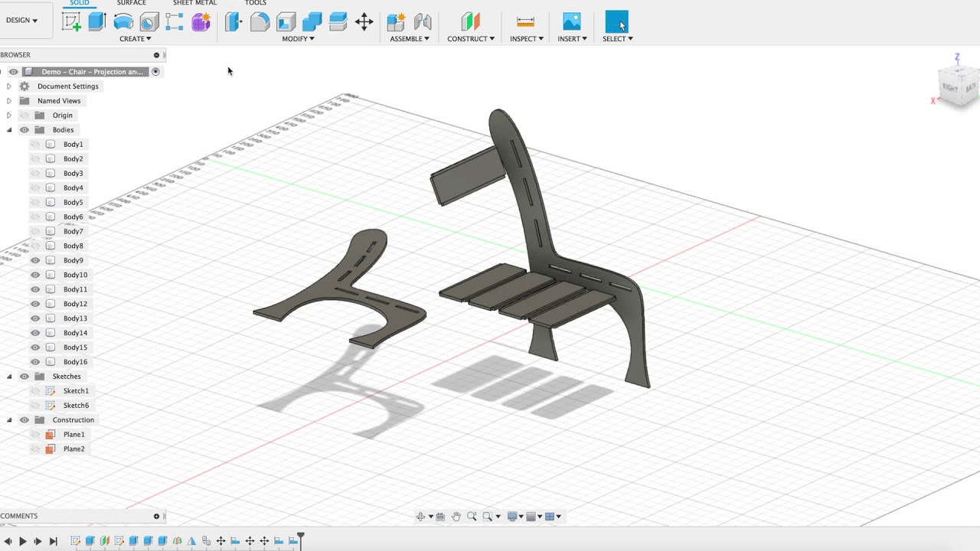Click the Insert image icon

[x=571, y=21]
